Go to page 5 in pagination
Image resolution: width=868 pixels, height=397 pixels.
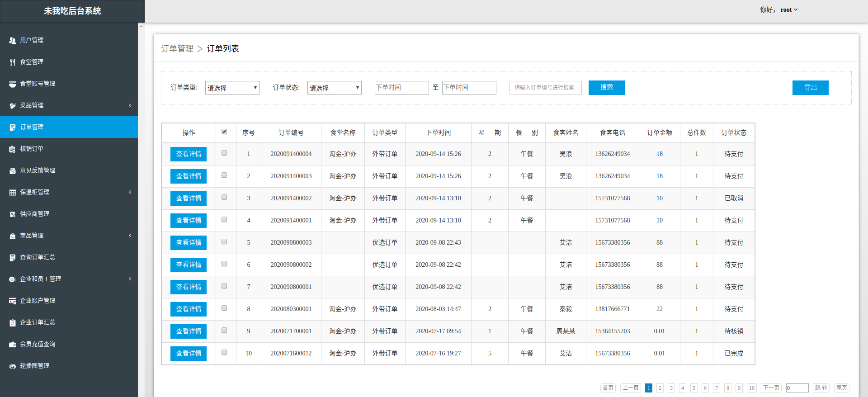tap(694, 388)
